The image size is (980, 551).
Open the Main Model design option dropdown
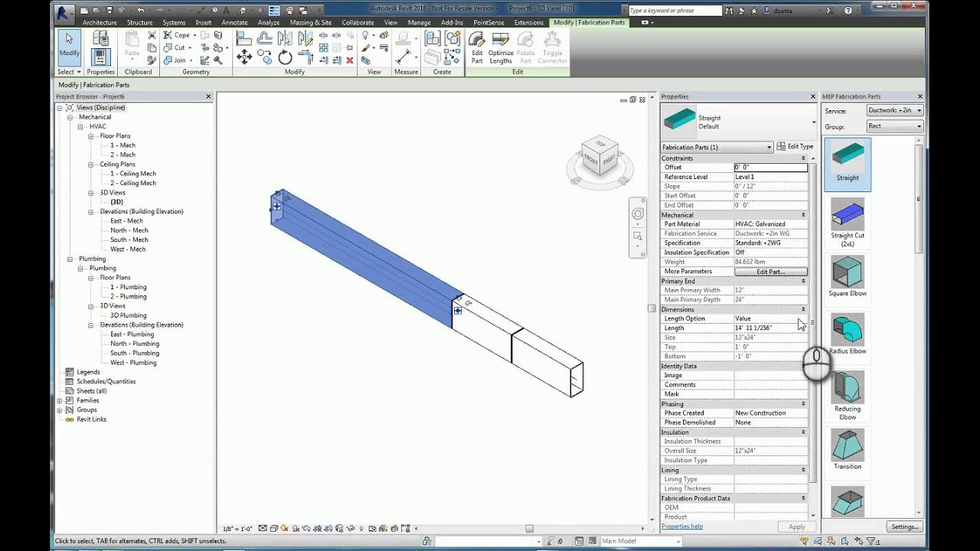click(x=640, y=541)
